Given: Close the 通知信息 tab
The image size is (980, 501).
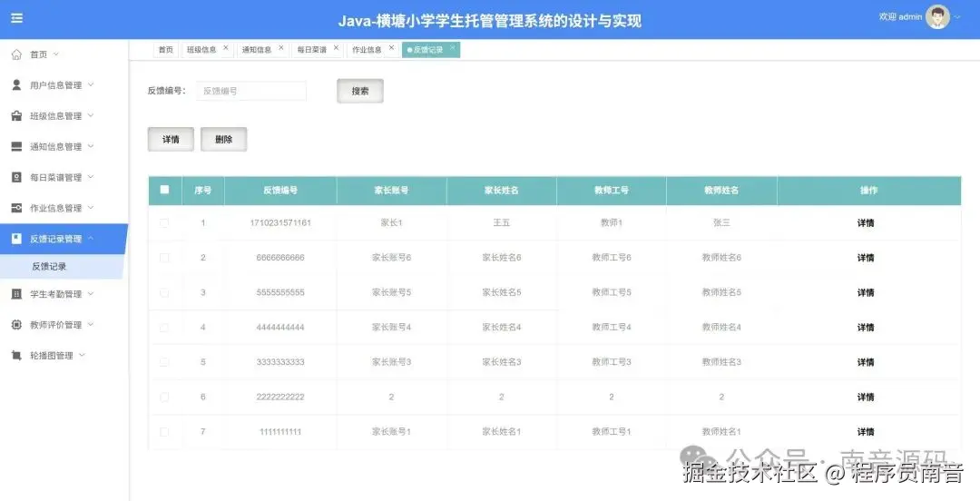Looking at the screenshot, I should click(280, 47).
